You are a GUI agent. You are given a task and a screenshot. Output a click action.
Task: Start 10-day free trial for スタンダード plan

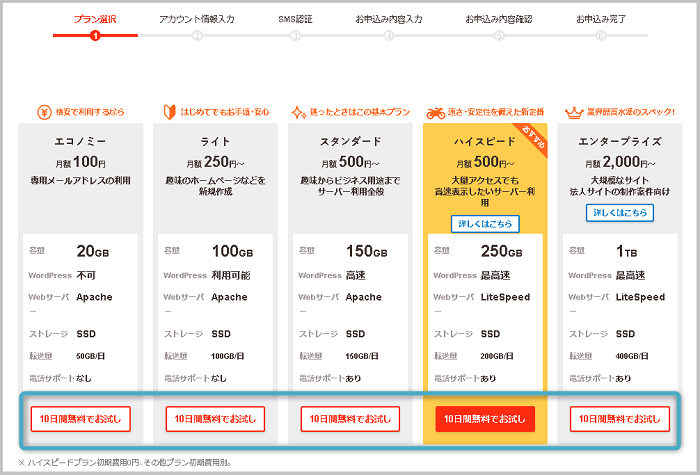[x=350, y=419]
